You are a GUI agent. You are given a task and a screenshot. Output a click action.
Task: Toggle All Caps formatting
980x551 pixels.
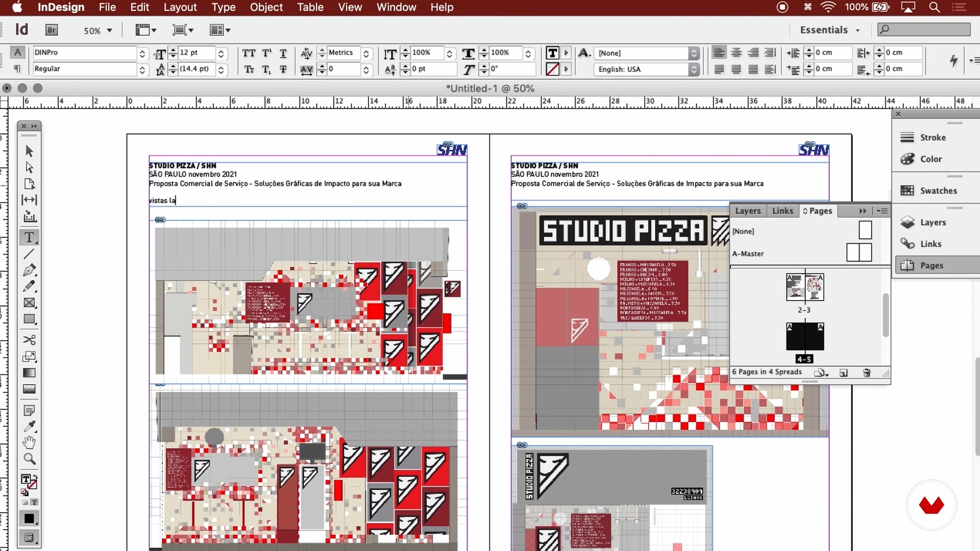click(x=249, y=53)
